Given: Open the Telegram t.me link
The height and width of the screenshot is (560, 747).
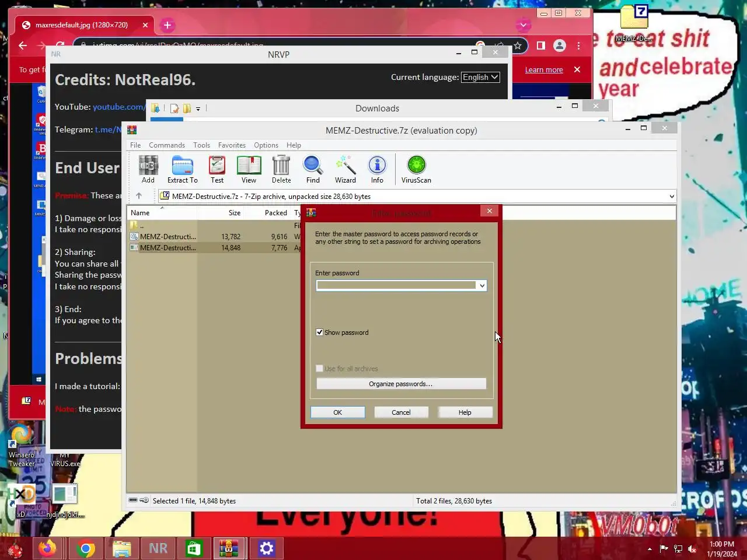Looking at the screenshot, I should coord(108,129).
